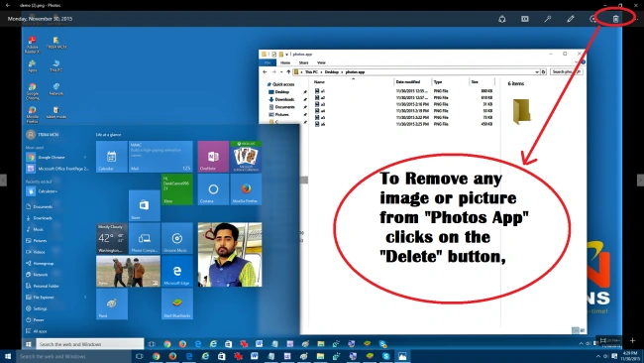Open the Share tab in pictured File Explorer
The width and height of the screenshot is (644, 363).
tap(303, 62)
